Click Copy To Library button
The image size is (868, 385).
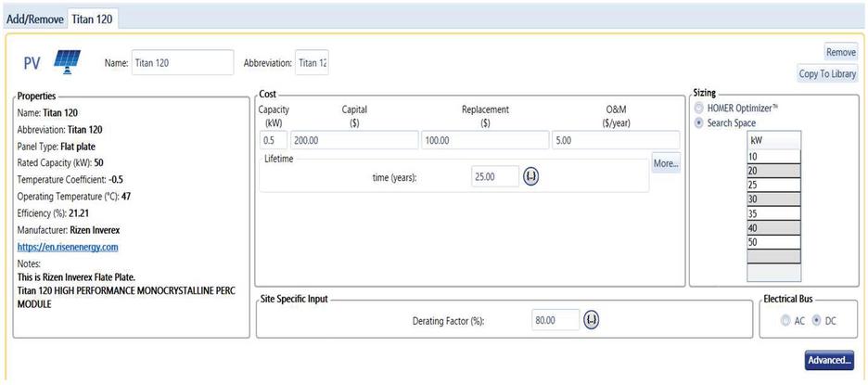827,74
